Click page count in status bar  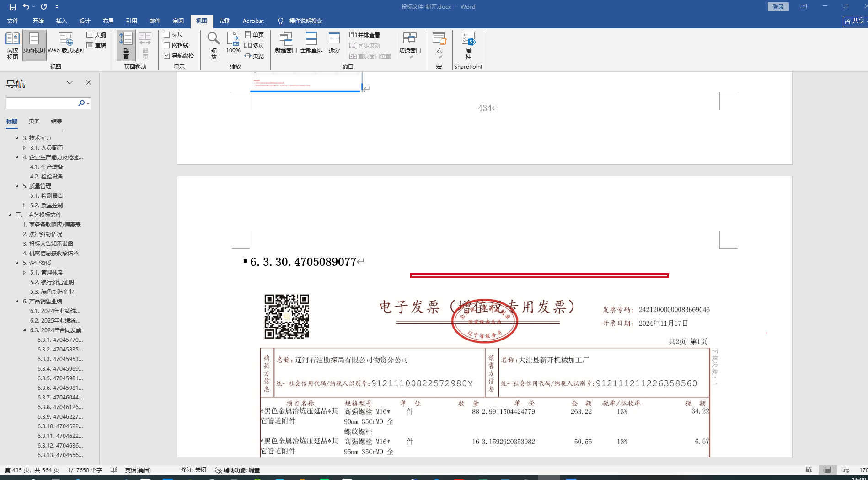tap(32, 470)
